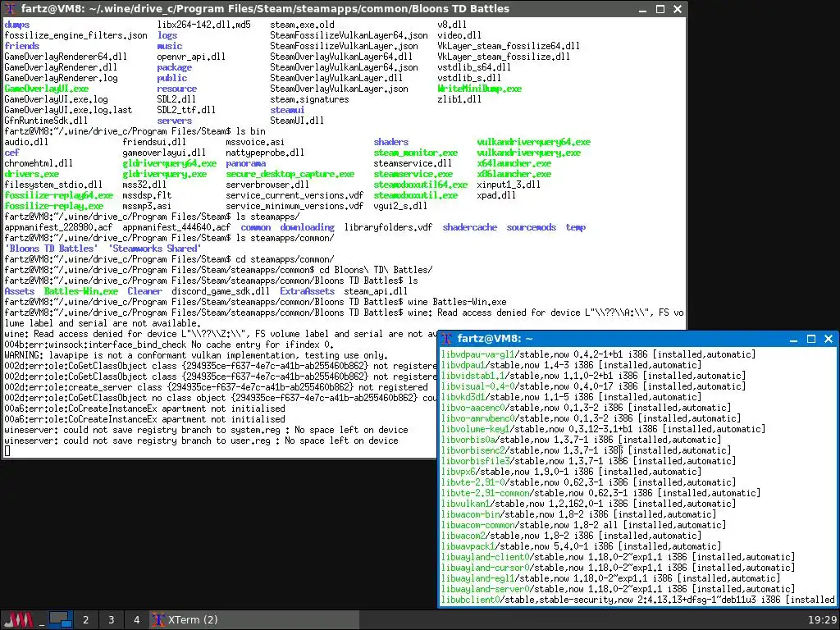Click the blue sourcemods directory
840x630 pixels.
click(x=531, y=227)
